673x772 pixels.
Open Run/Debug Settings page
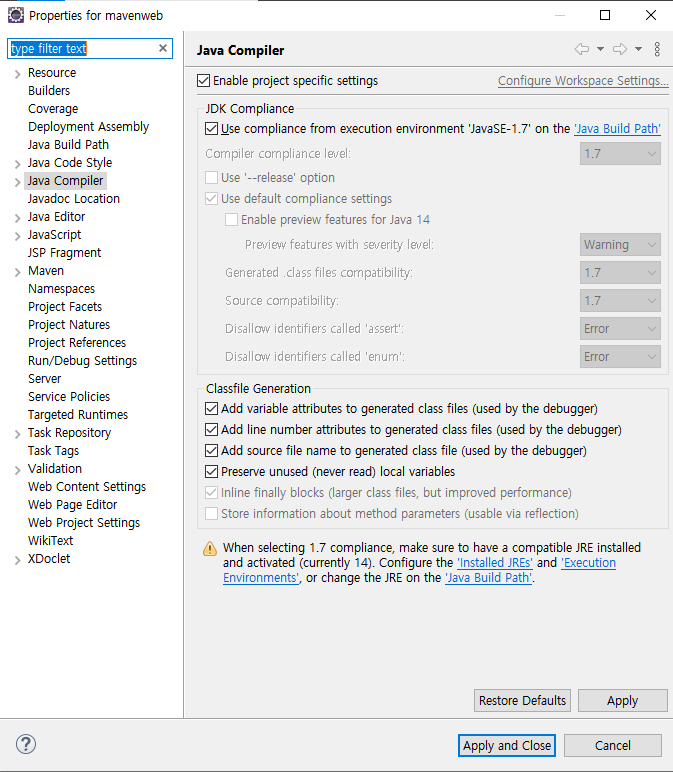pos(82,361)
